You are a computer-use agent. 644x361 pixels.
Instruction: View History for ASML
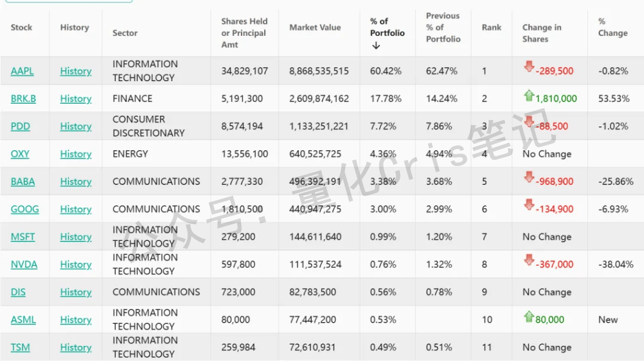75,320
